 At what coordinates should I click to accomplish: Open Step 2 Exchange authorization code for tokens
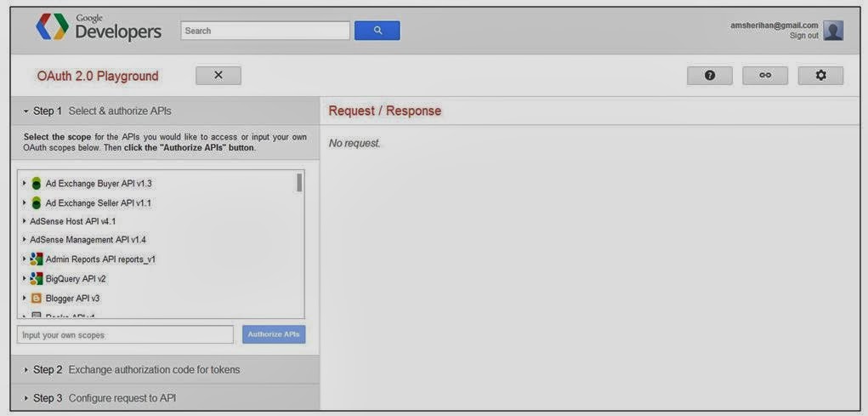click(165, 369)
